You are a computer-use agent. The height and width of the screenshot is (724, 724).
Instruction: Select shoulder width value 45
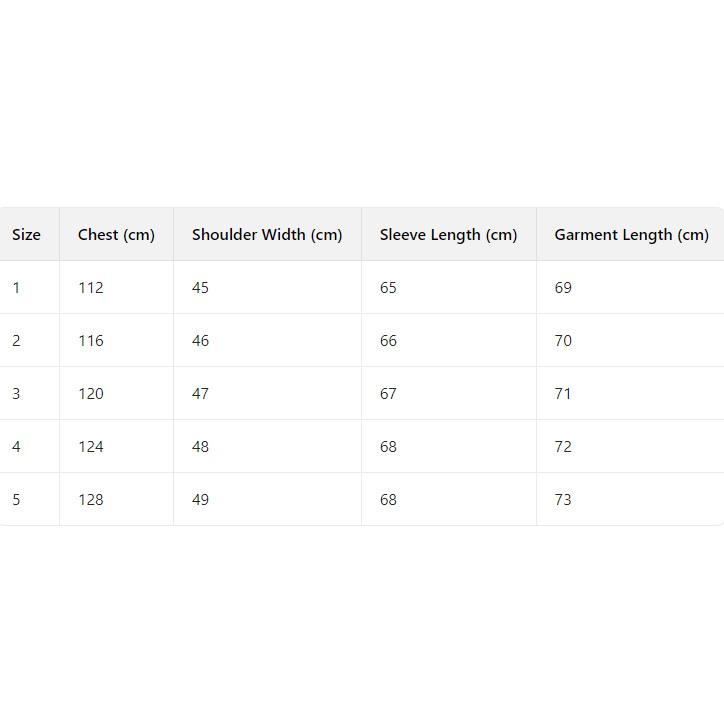click(201, 288)
